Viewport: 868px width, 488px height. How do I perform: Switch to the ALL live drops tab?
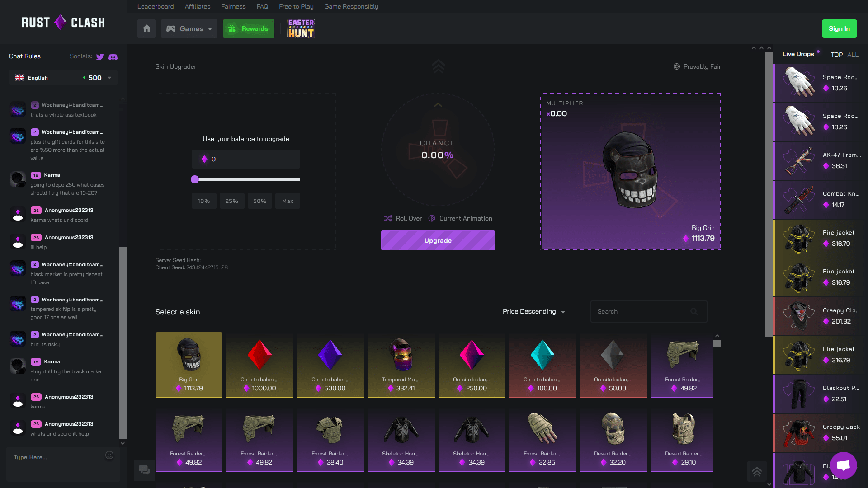tap(853, 54)
